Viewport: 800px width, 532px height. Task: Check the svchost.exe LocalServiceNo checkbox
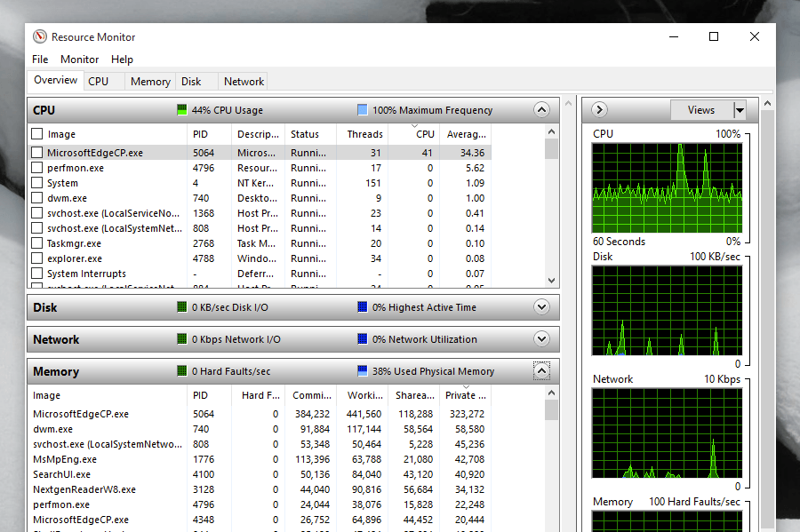[36, 213]
